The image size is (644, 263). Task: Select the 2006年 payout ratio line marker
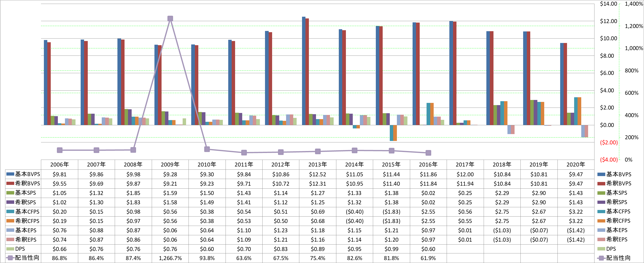pyautogui.click(x=60, y=150)
